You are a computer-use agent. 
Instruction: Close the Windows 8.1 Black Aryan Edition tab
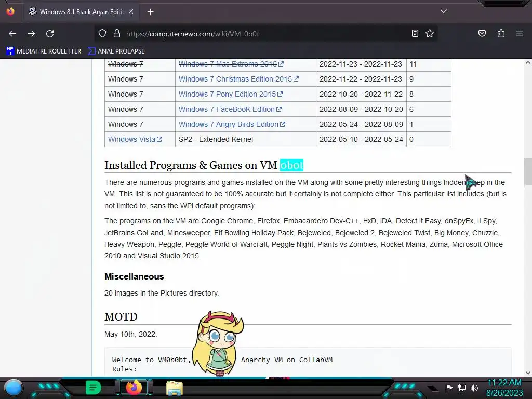[x=131, y=11]
